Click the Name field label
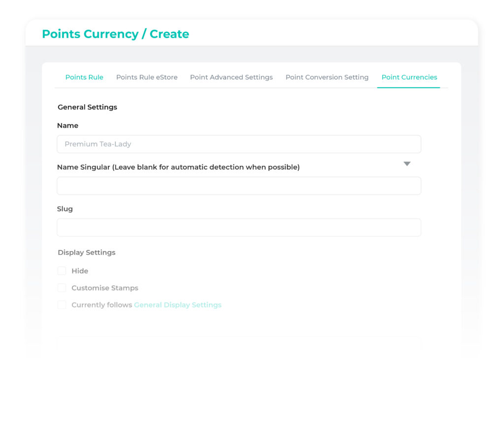The image size is (504, 431). coord(68,125)
